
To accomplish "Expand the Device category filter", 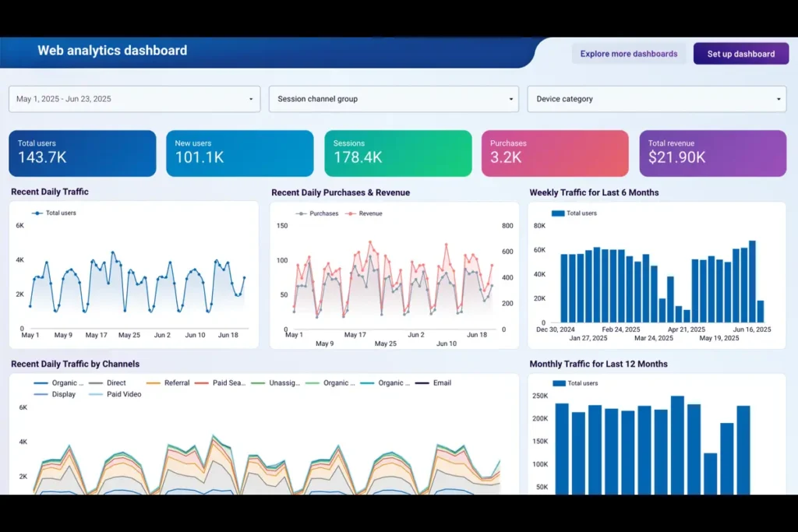I will click(x=656, y=99).
